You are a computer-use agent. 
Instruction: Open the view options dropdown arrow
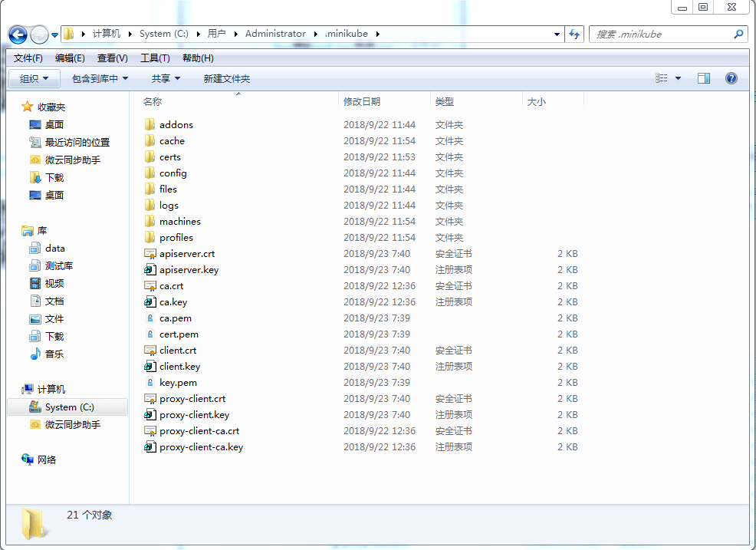tap(678, 78)
